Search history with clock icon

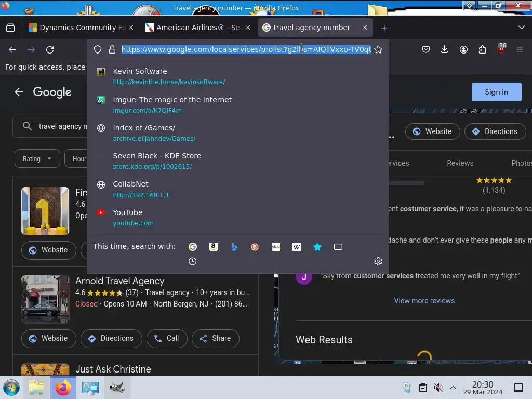(x=192, y=261)
